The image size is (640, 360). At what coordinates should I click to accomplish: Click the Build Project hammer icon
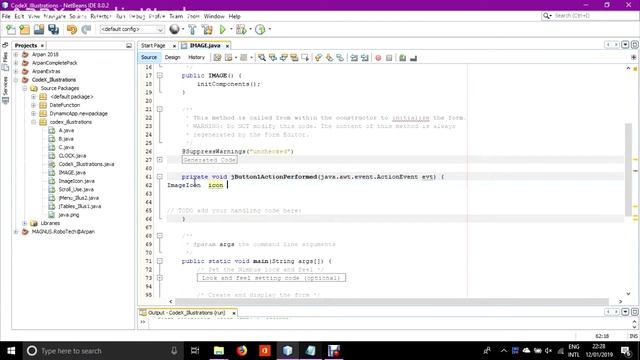click(192, 29)
